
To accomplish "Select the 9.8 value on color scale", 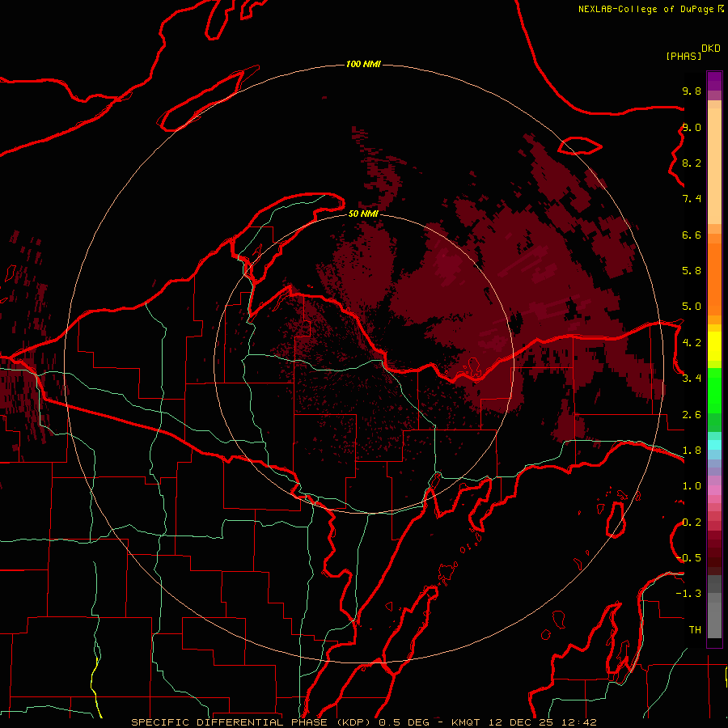I will pos(692,91).
